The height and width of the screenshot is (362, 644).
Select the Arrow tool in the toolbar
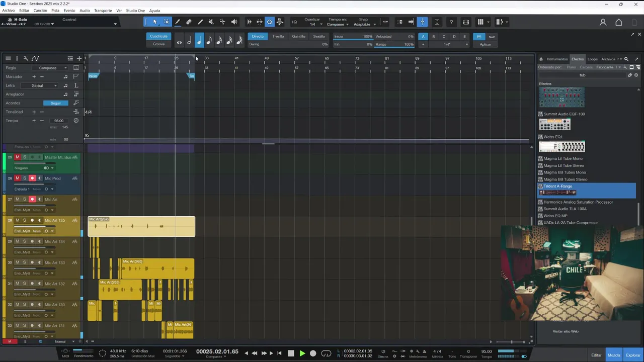pyautogui.click(x=155, y=22)
